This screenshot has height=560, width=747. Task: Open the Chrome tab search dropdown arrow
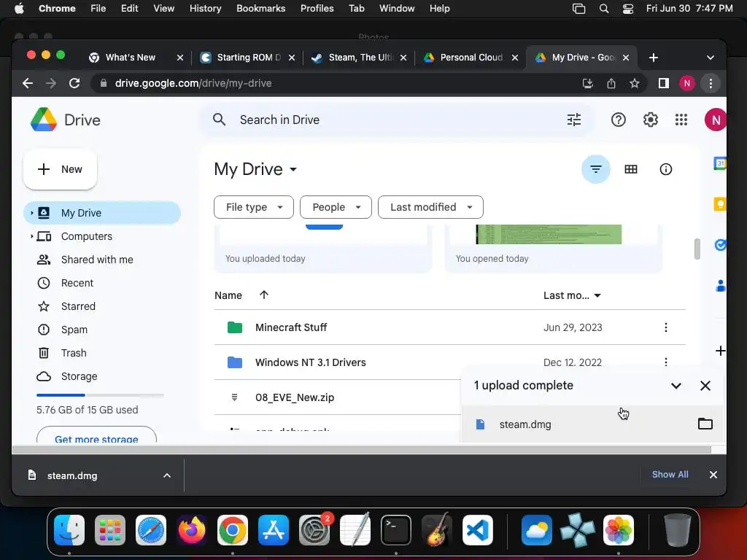(711, 58)
